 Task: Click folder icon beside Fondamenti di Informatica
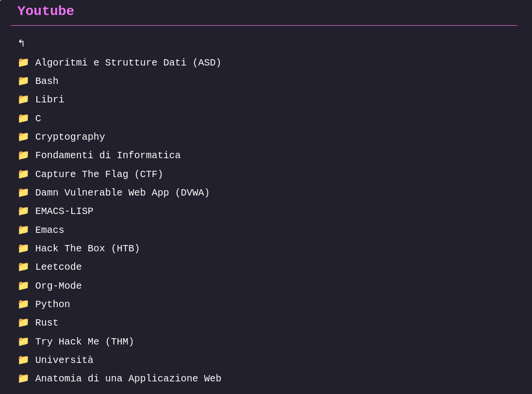tap(23, 155)
